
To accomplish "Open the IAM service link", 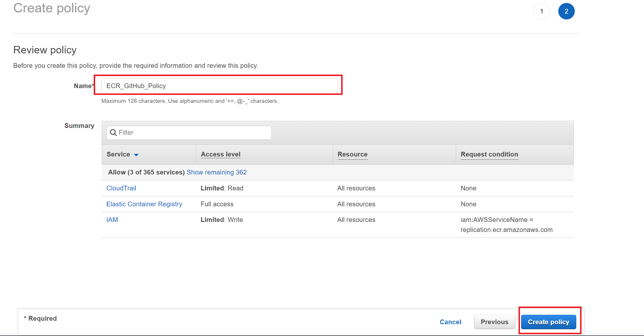I will (112, 220).
